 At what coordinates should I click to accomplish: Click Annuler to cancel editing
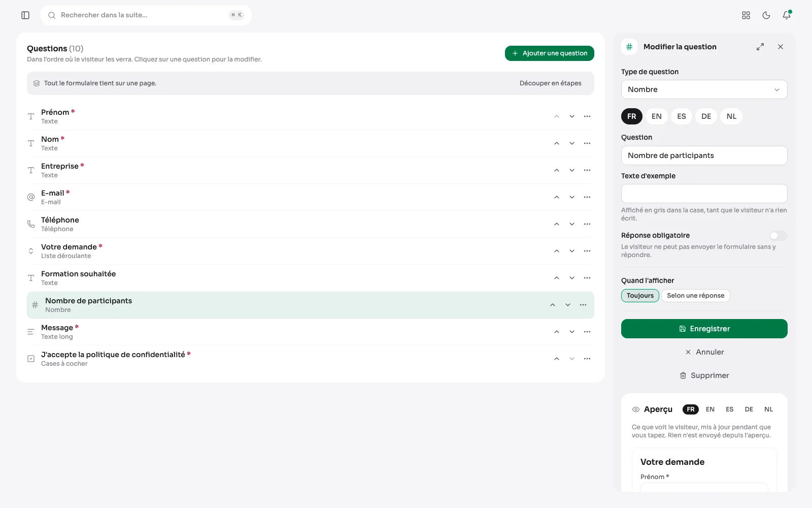point(704,352)
